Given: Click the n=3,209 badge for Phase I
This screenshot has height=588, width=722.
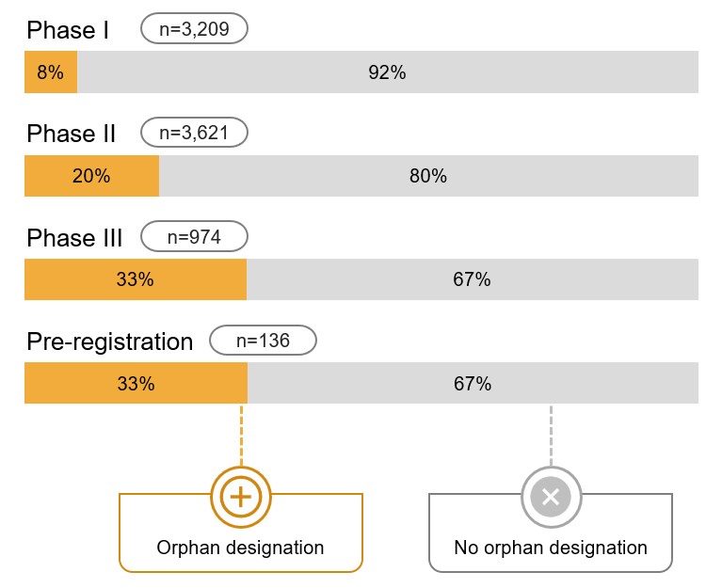Looking at the screenshot, I should (194, 29).
